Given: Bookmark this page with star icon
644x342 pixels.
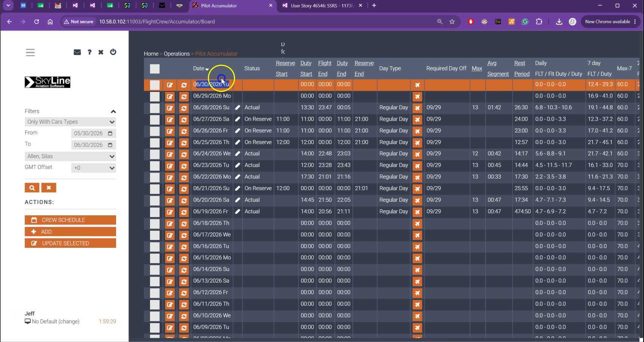Looking at the screenshot, I should coord(452,22).
